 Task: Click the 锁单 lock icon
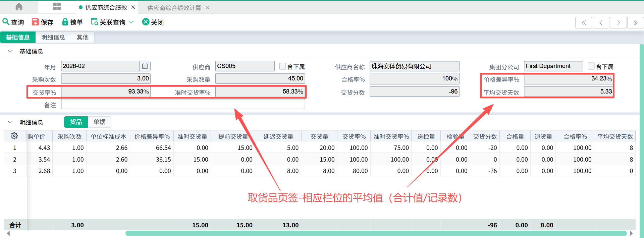click(x=65, y=22)
